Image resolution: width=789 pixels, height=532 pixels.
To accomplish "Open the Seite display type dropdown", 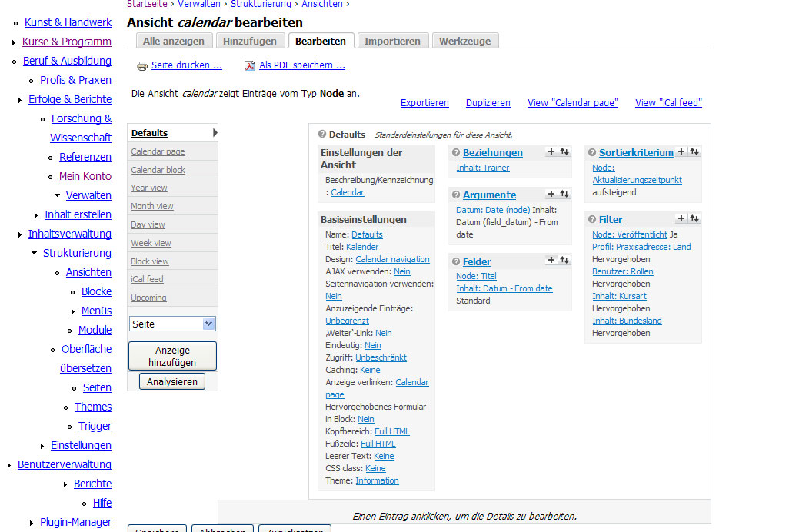I will point(208,324).
